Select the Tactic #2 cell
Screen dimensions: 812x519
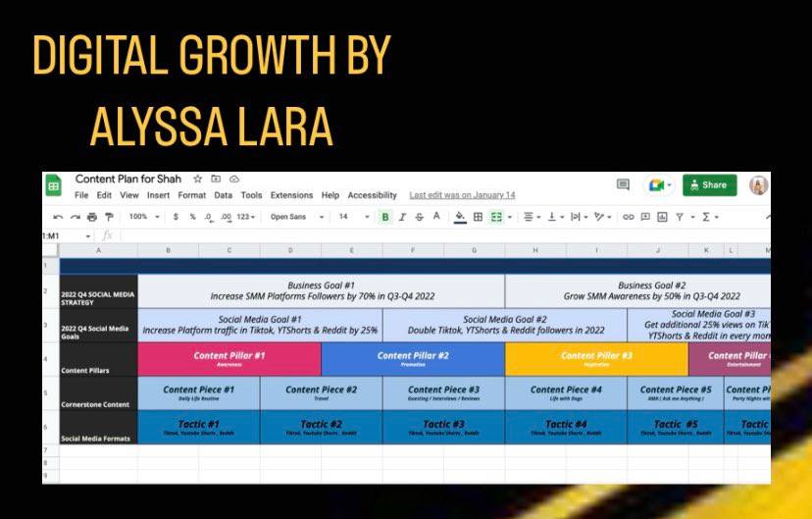pos(321,428)
